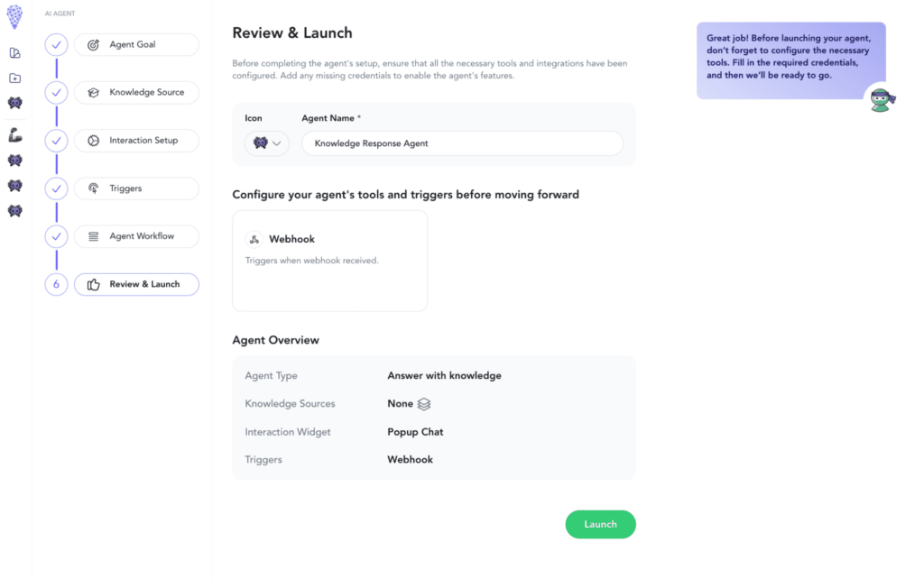This screenshot has height=579, width=924.
Task: Check off the Review & Launch step circle
Action: pos(56,283)
